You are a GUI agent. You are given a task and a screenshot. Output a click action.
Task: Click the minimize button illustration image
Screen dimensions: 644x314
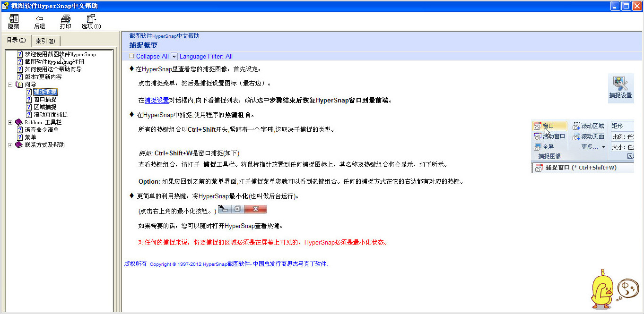pyautogui.click(x=243, y=209)
